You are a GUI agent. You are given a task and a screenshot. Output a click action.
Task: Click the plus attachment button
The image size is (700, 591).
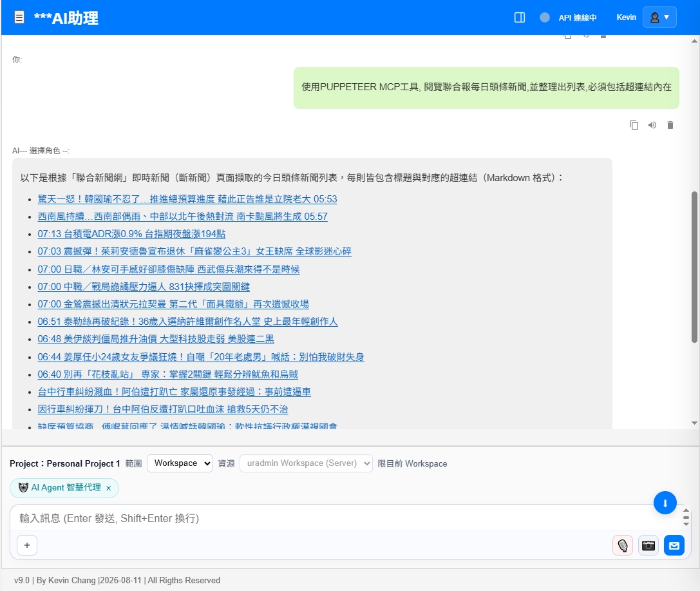tap(27, 545)
